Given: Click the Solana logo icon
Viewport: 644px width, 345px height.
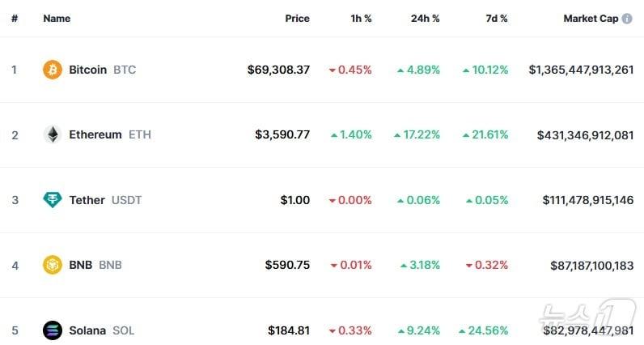Looking at the screenshot, I should [53, 330].
